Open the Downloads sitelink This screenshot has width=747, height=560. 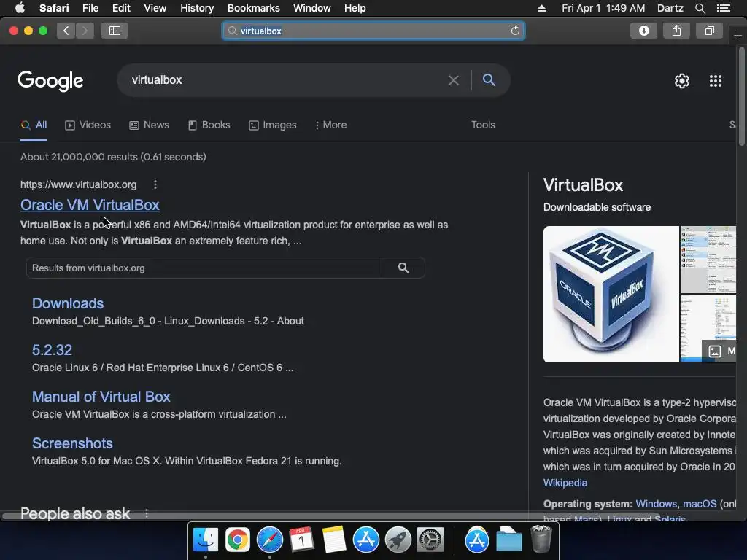tap(68, 303)
